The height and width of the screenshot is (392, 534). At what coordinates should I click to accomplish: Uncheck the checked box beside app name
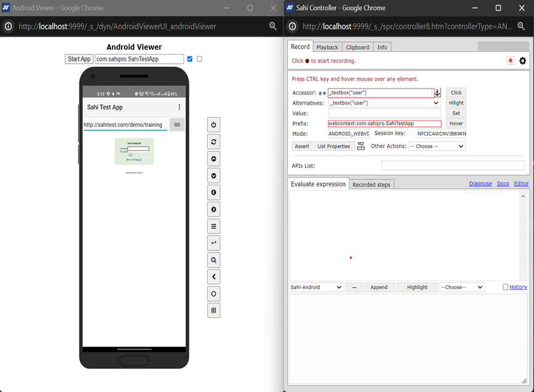click(190, 59)
